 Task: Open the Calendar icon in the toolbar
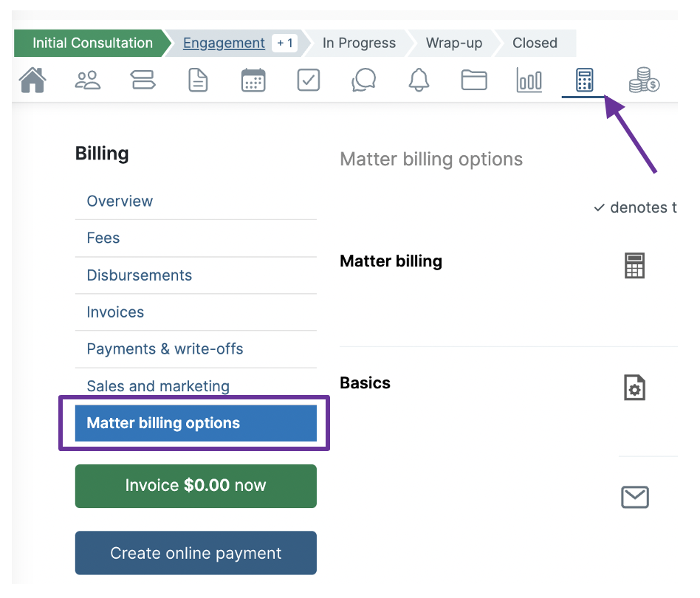pos(253,80)
